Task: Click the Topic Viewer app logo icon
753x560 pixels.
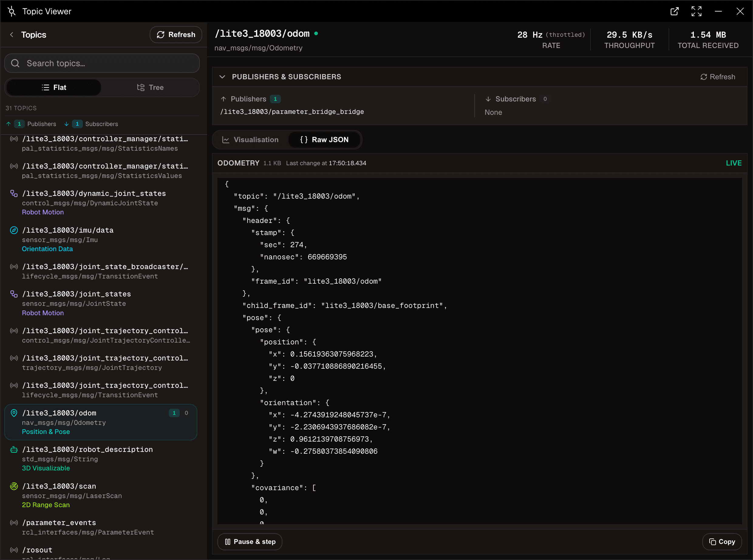Action: (x=12, y=11)
